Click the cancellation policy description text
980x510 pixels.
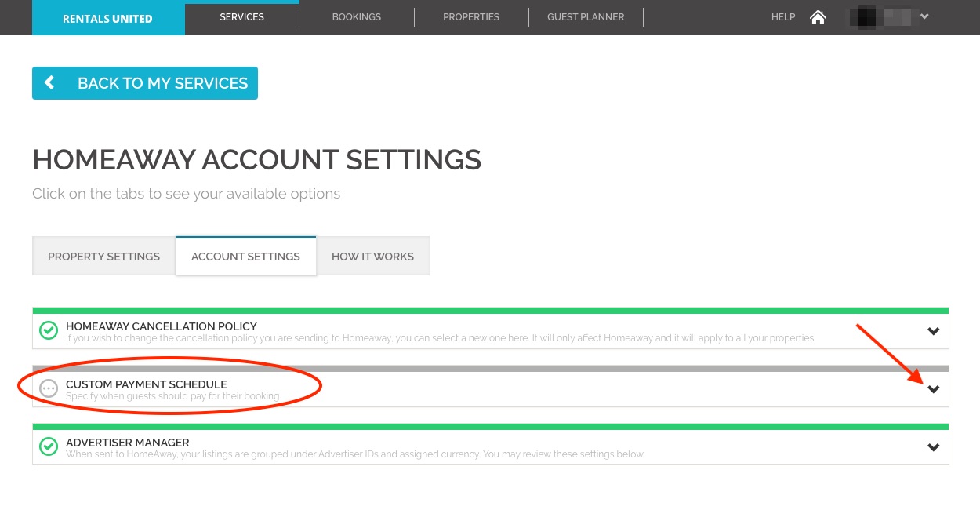click(441, 338)
